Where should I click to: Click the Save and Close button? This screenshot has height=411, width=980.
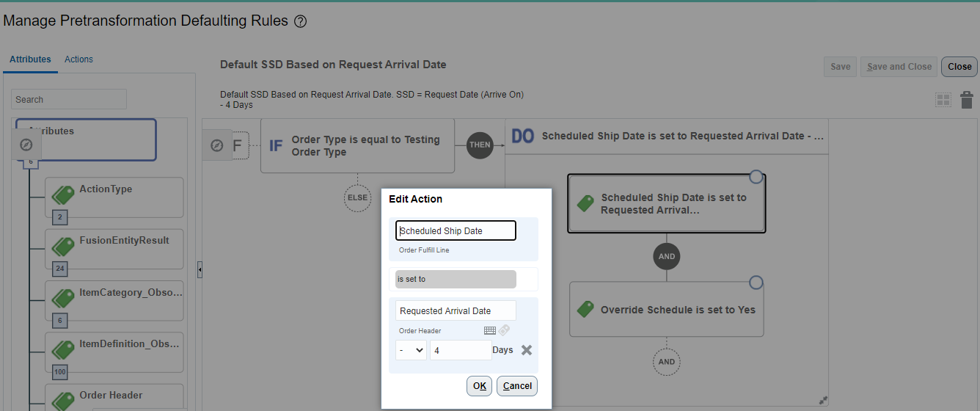click(899, 66)
